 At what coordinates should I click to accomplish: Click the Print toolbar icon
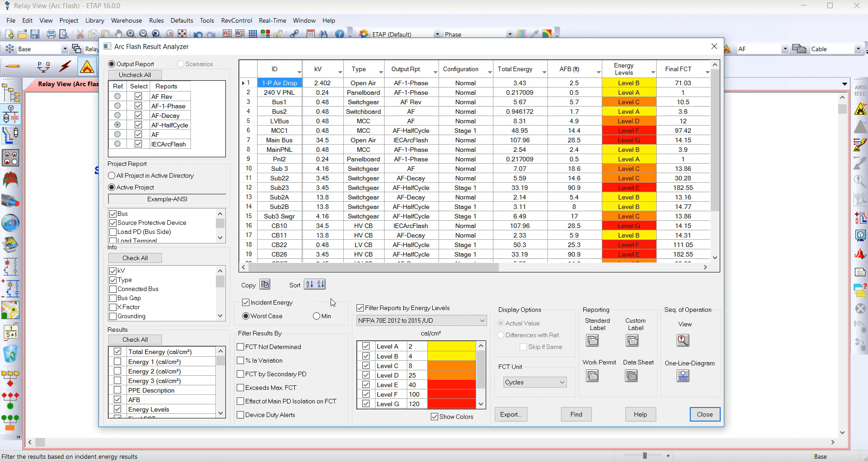click(51, 34)
